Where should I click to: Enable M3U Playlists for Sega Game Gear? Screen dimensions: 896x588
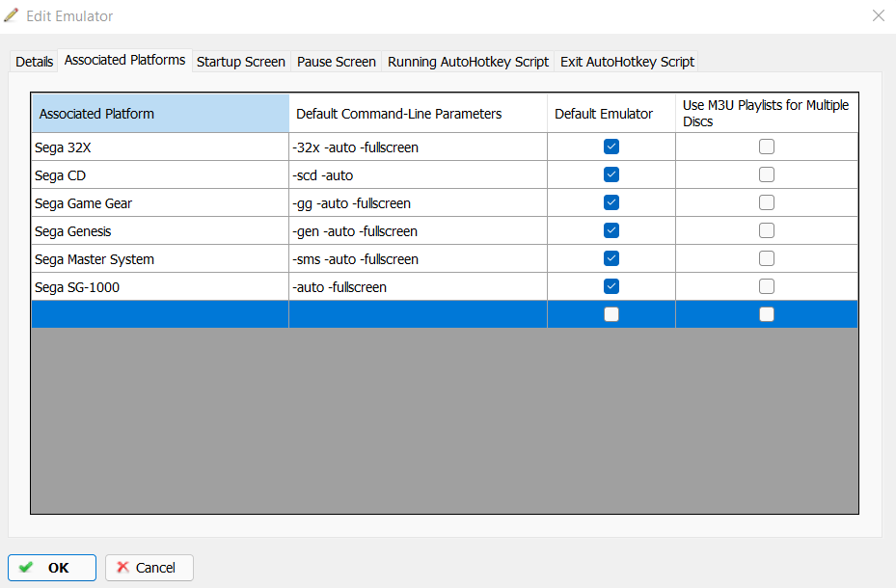point(767,202)
